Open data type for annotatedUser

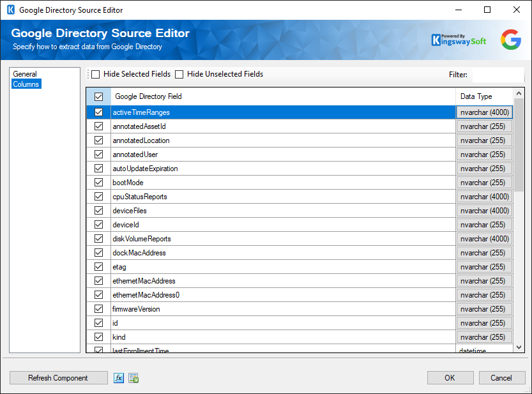(484, 155)
